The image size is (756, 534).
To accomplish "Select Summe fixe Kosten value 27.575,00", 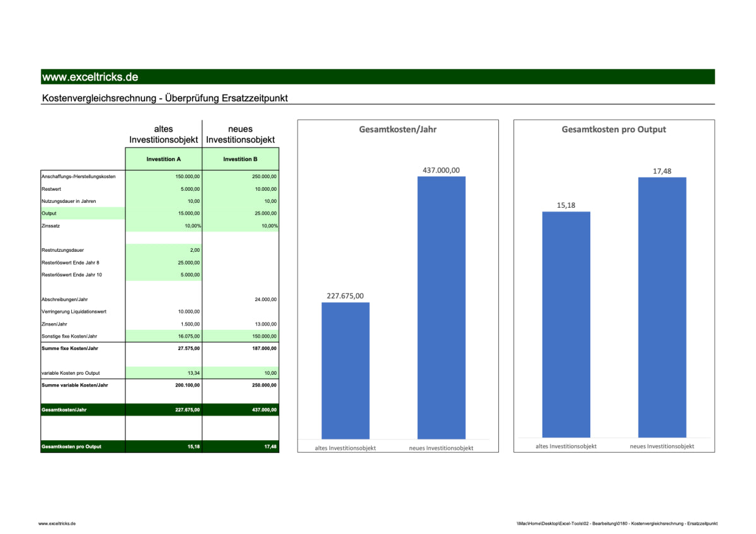I will coord(164,348).
